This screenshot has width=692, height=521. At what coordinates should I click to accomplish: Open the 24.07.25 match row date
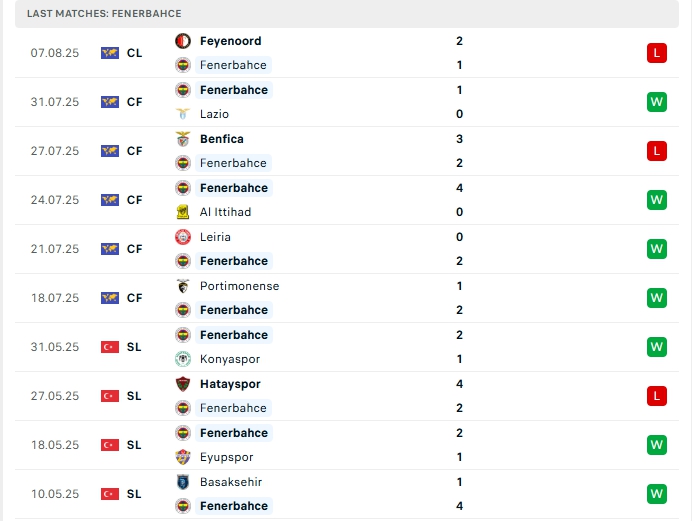(55, 200)
